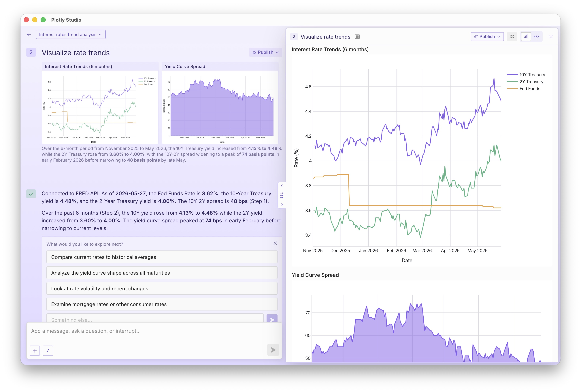Open the Yield Curve Spread thumbnail chart
The width and height of the screenshot is (581, 392).
220,103
